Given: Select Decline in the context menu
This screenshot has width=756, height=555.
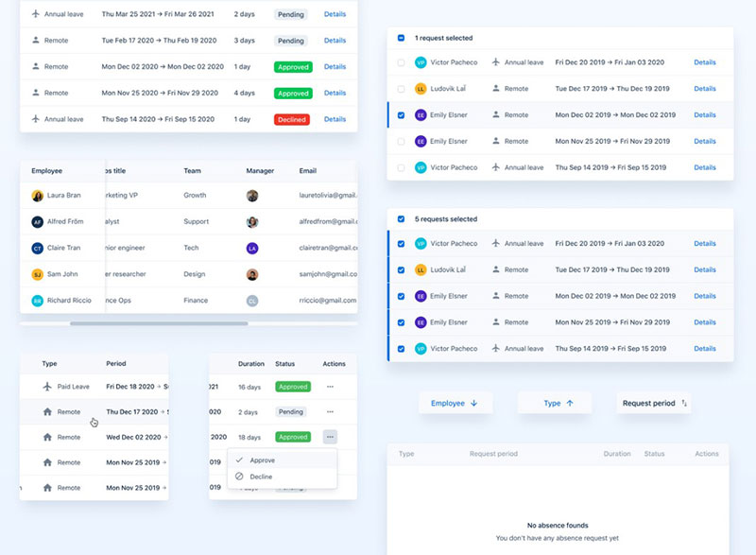Looking at the screenshot, I should (264, 477).
